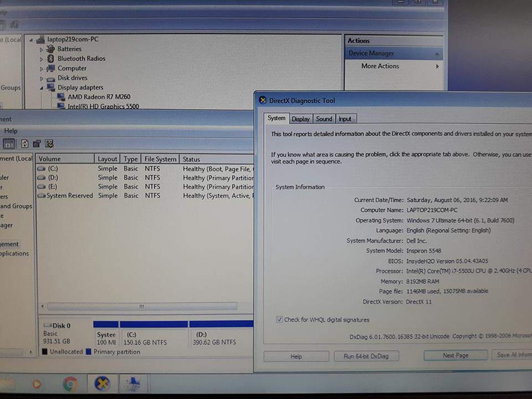532x399 pixels.
Task: Open the Batteries device category icon
Action: pos(50,49)
